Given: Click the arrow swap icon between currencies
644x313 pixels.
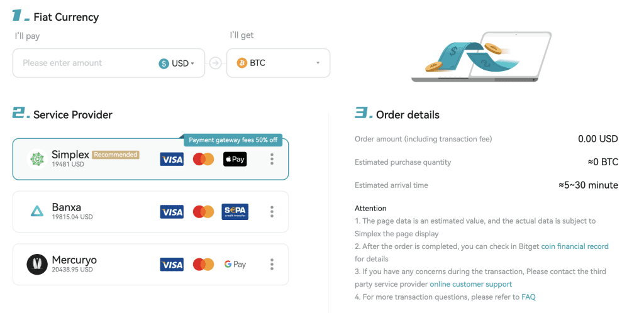Looking at the screenshot, I should pos(216,63).
